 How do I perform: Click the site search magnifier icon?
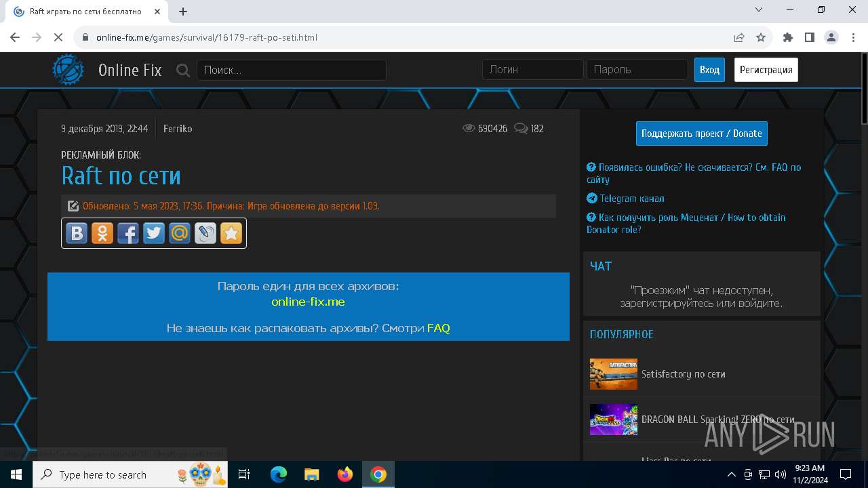pos(183,70)
